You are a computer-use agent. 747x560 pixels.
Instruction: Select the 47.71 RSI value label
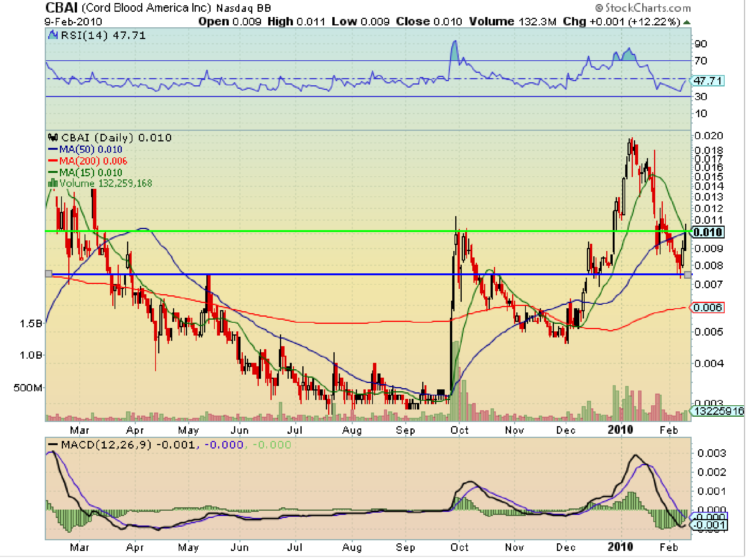click(708, 81)
